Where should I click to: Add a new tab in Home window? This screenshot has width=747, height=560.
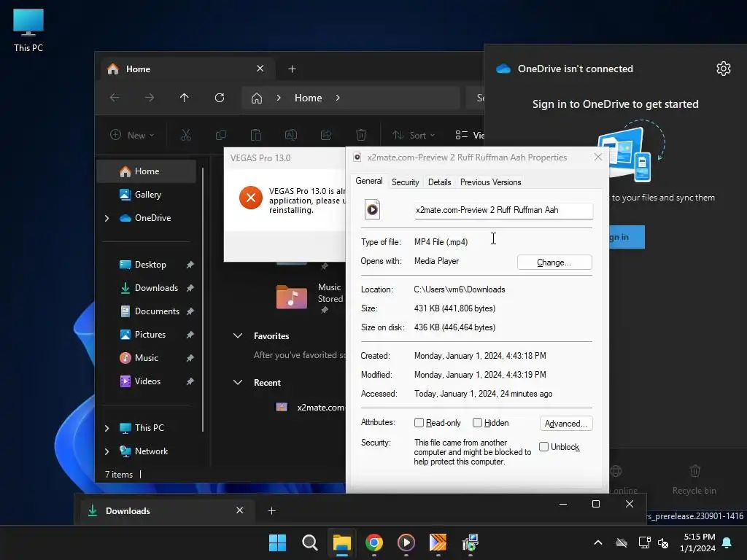292,69
